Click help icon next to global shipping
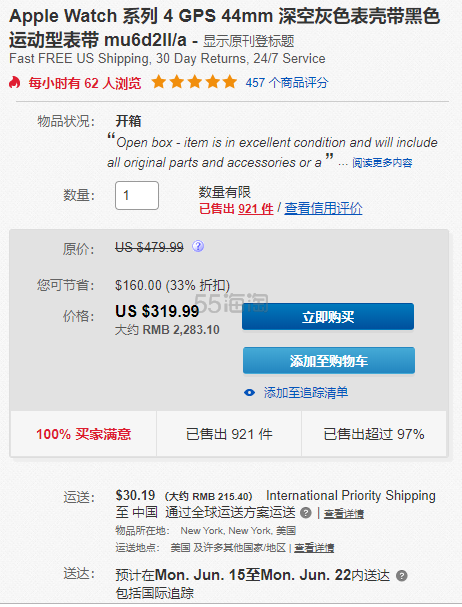The height and width of the screenshot is (607, 462). (x=306, y=513)
